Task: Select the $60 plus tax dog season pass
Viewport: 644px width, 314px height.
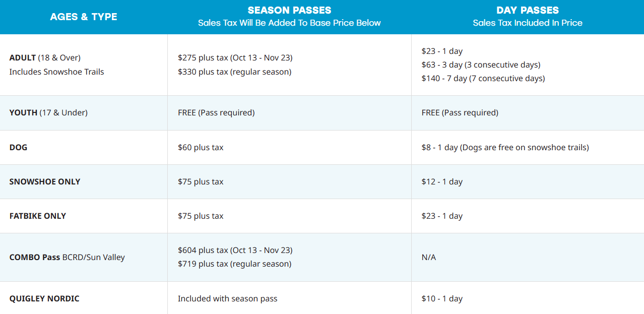Action: pyautogui.click(x=201, y=148)
